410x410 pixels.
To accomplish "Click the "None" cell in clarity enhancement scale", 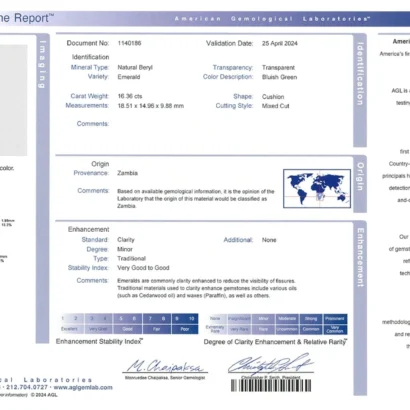I will [215, 319].
